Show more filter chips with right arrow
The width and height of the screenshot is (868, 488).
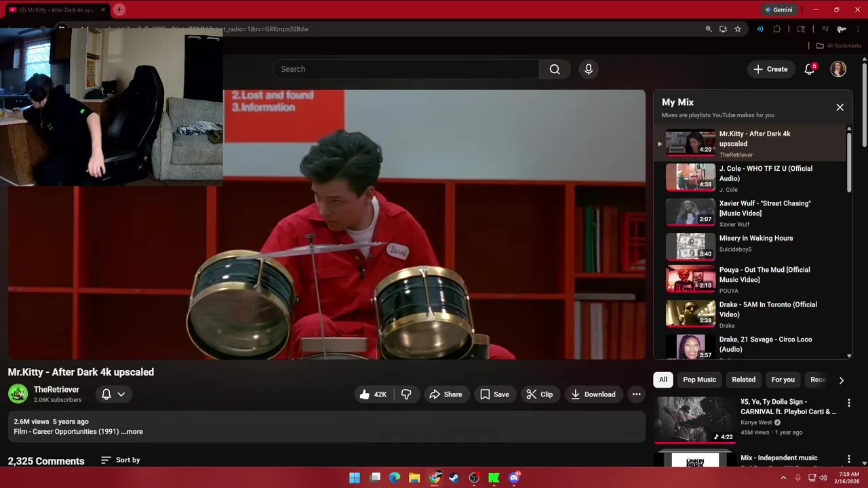pos(841,380)
